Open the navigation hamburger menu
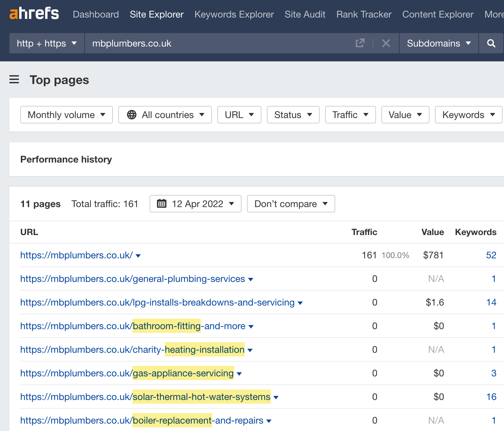Screen dimensions: 504x431 point(14,80)
